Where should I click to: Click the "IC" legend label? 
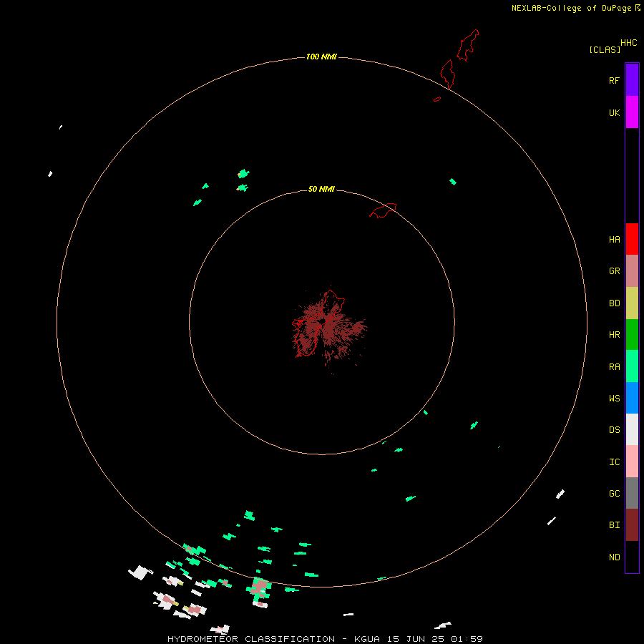615,462
